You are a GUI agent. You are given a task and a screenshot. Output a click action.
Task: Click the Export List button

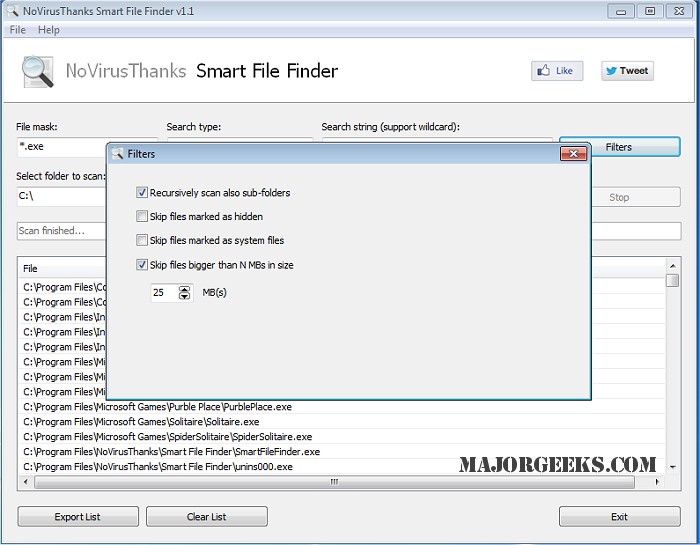pyautogui.click(x=78, y=516)
